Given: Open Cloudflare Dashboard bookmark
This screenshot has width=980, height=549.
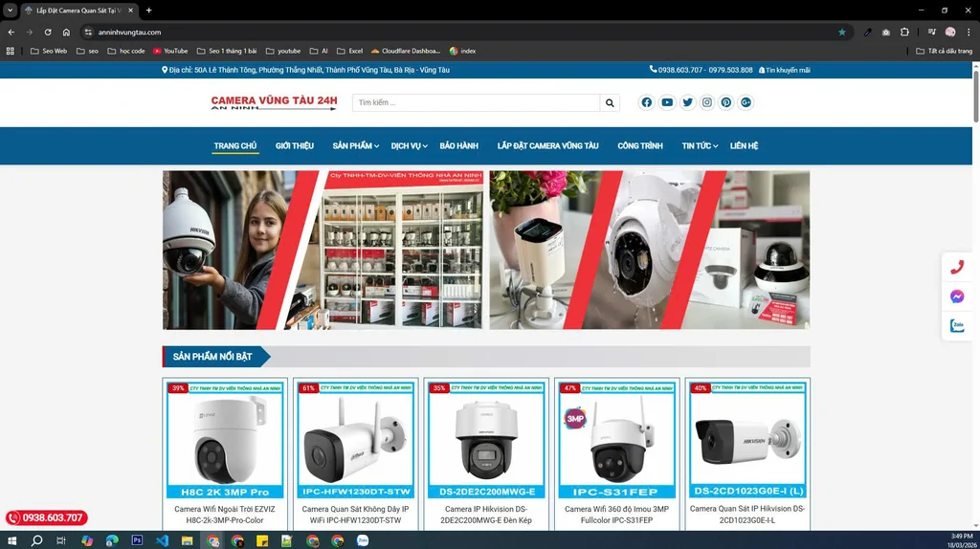Looking at the screenshot, I should click(406, 52).
